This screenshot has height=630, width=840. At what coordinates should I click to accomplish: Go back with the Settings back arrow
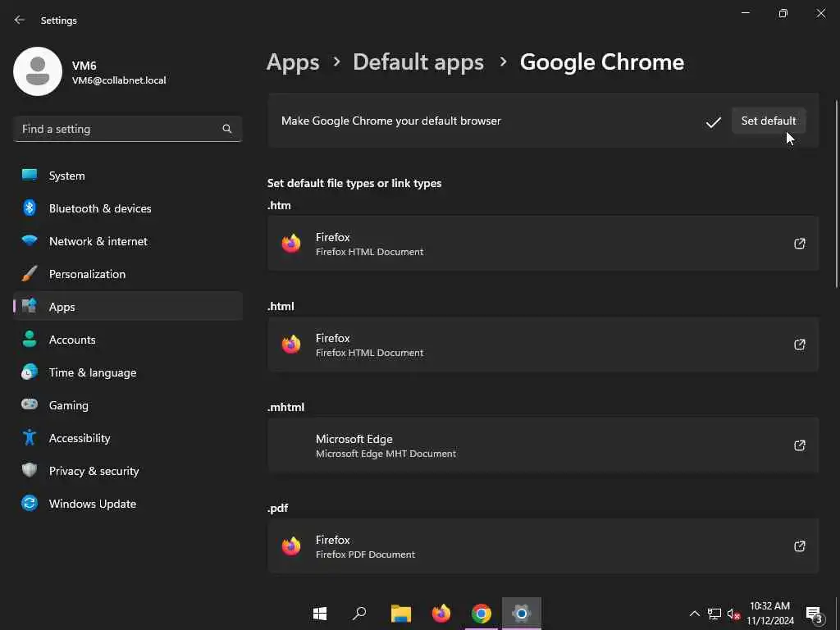20,20
